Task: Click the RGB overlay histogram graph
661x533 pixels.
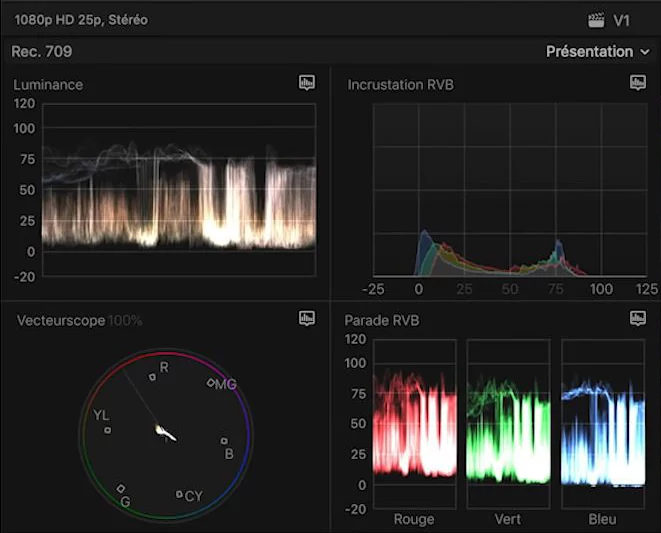Action: point(510,190)
